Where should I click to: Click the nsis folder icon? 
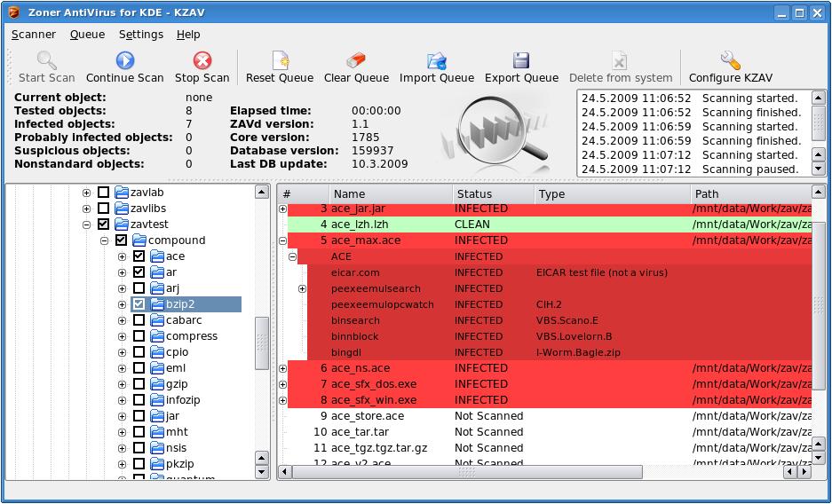pos(157,448)
